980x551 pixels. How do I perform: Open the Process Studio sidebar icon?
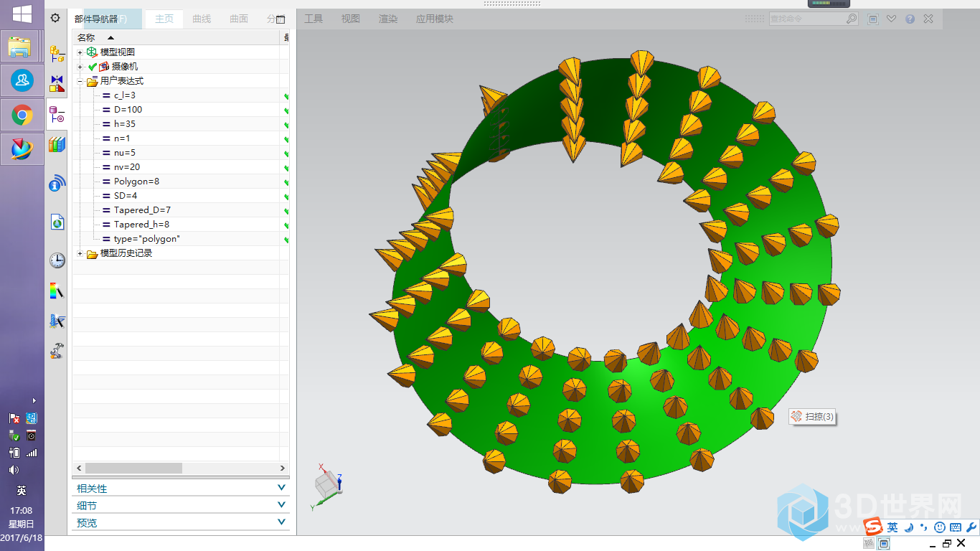click(57, 321)
